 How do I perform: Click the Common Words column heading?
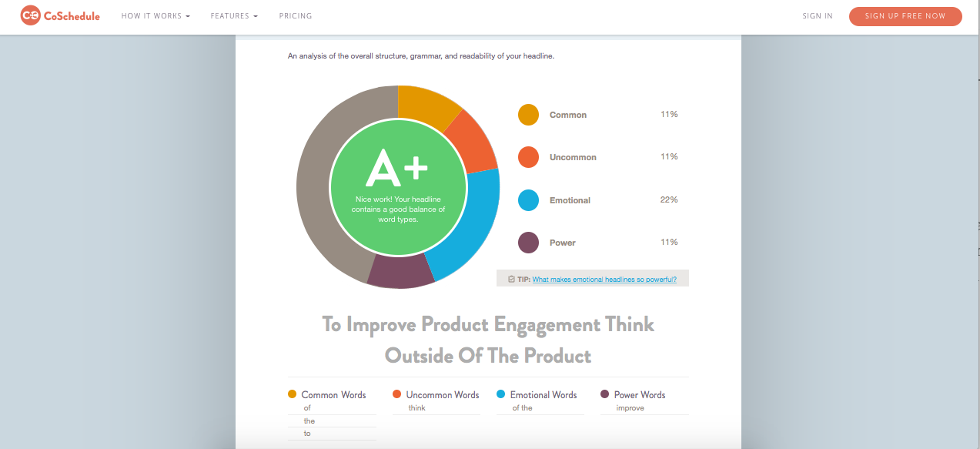click(333, 395)
